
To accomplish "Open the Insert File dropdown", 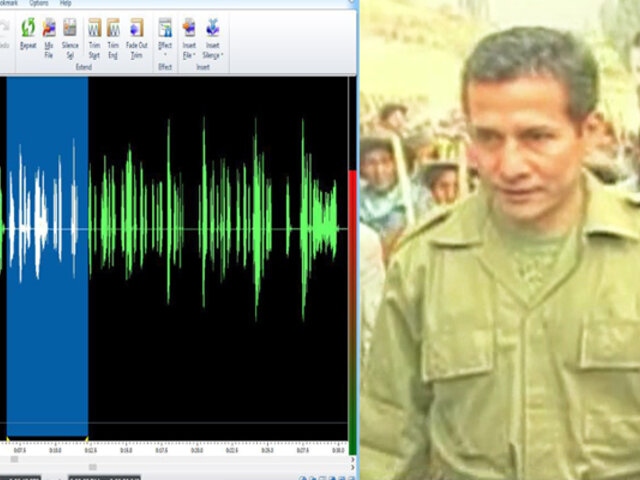I will point(189,35).
